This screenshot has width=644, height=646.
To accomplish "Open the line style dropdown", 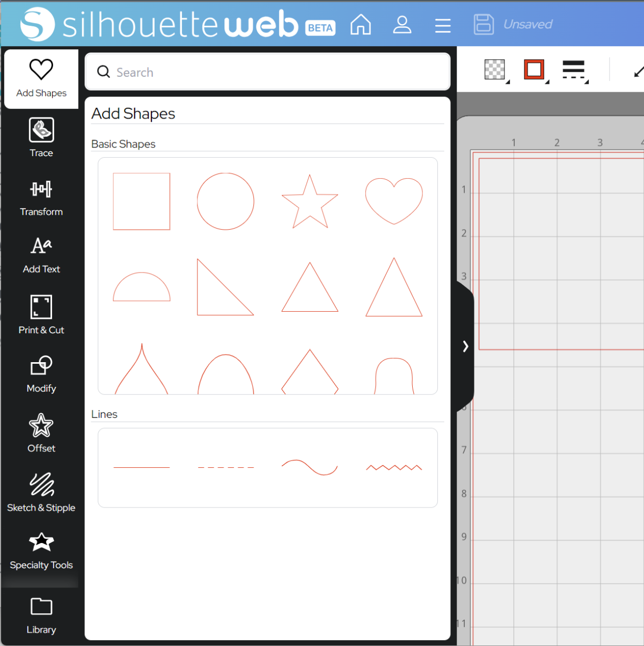I will [x=575, y=70].
